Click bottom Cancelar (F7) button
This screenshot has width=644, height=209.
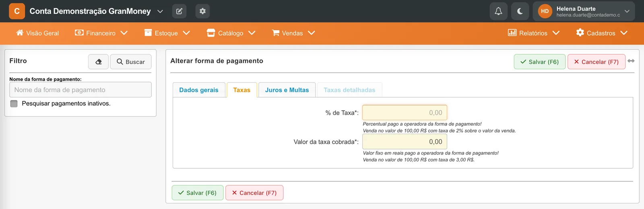254,193
